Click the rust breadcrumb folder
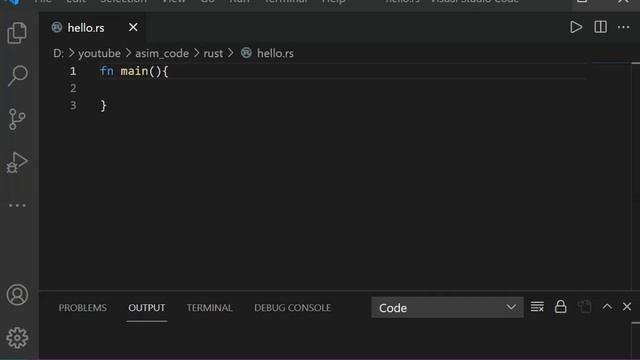The image size is (640, 360). (213, 53)
